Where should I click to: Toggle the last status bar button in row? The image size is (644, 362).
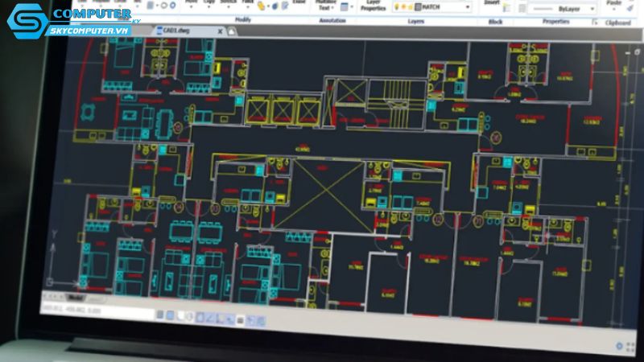261,321
